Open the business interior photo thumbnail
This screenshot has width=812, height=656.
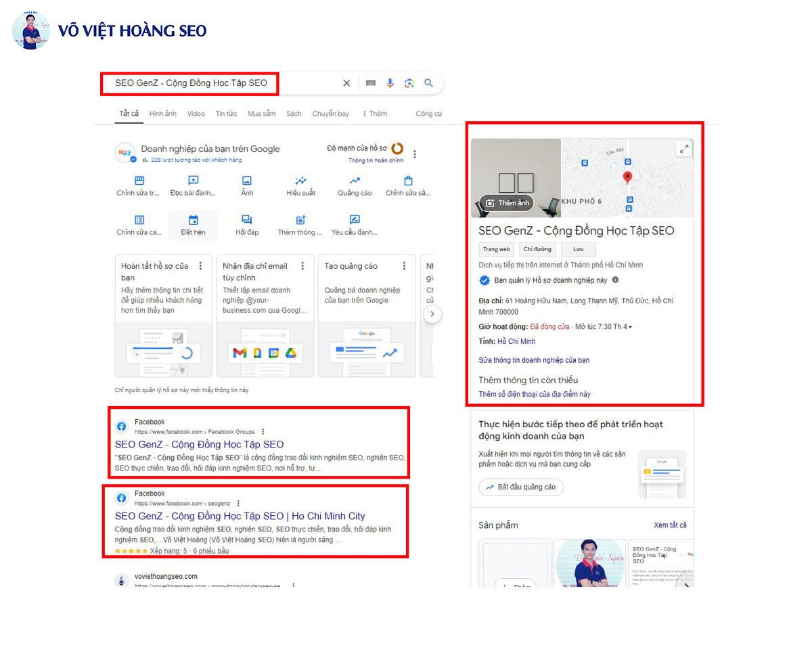click(x=516, y=178)
